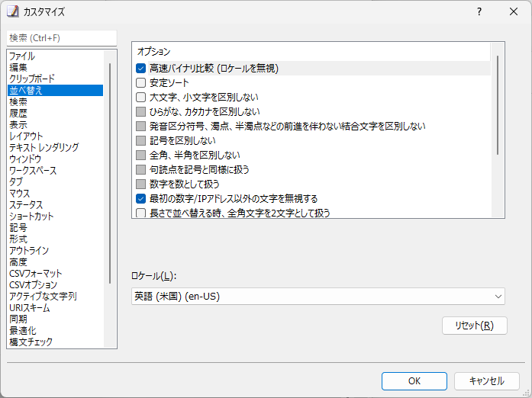
Task: Uncheck 高速バイナリ比較 (ロケールを無視)
Action: 140,69
